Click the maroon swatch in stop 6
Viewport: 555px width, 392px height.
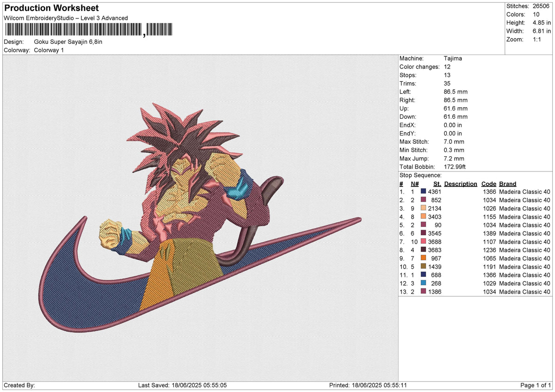coord(423,233)
